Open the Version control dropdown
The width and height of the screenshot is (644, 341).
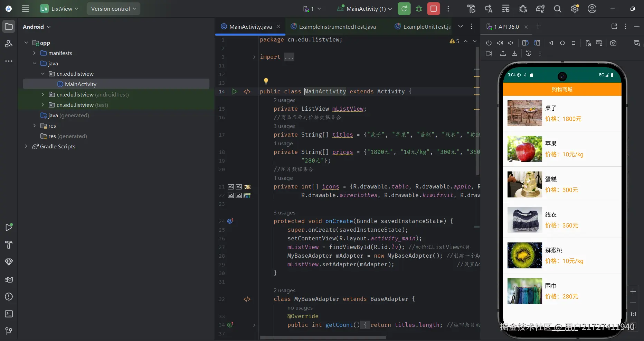coord(113,9)
